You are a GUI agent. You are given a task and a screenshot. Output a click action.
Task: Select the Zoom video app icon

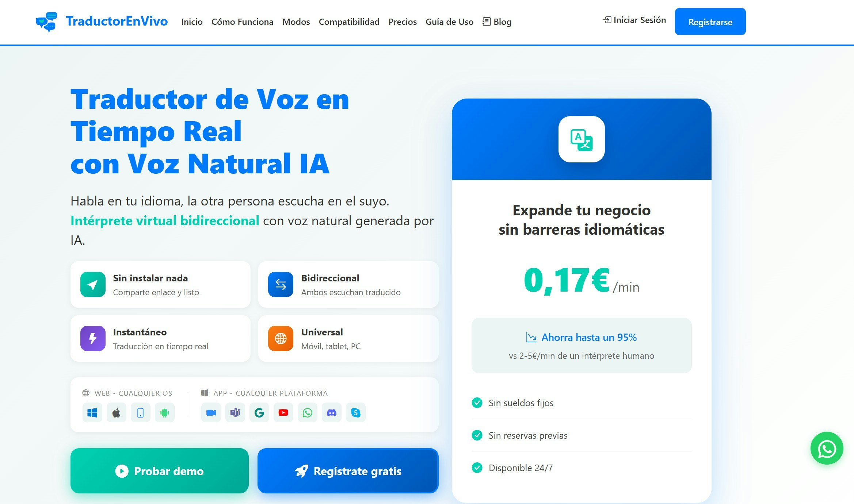pyautogui.click(x=211, y=412)
